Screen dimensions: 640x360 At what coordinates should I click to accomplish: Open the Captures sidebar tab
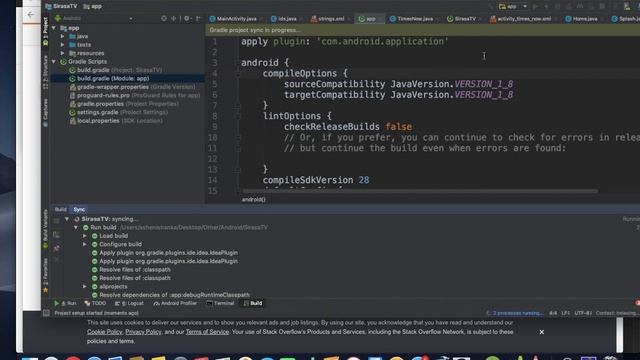click(45, 113)
